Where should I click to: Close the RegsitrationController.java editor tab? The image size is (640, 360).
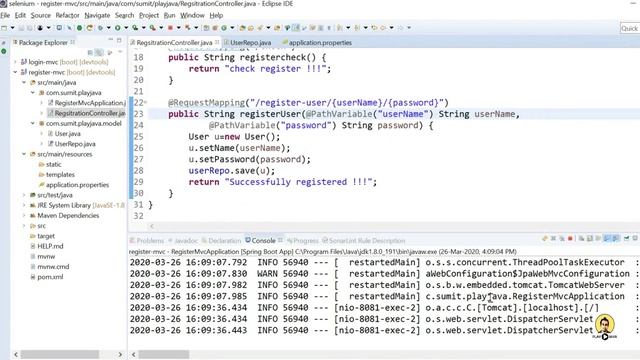[217, 42]
